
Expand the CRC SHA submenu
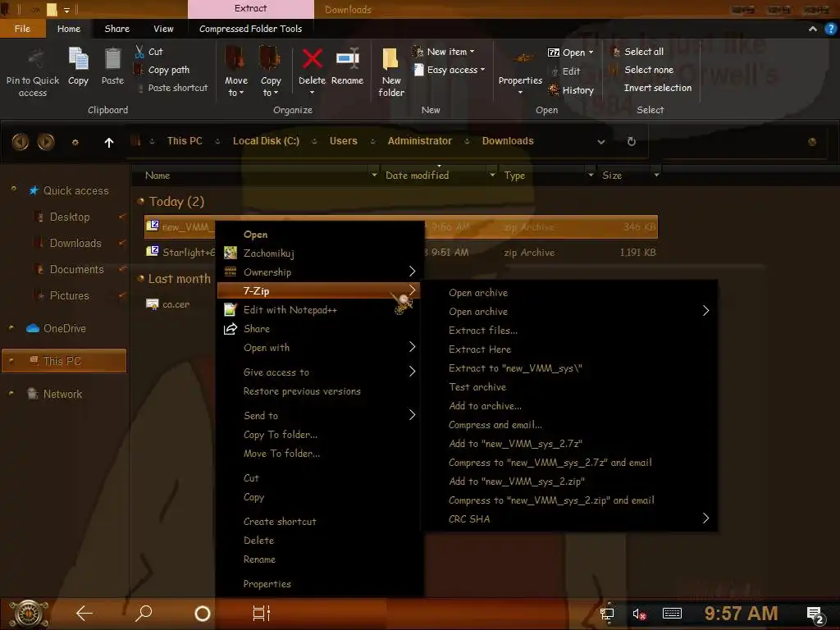570,518
